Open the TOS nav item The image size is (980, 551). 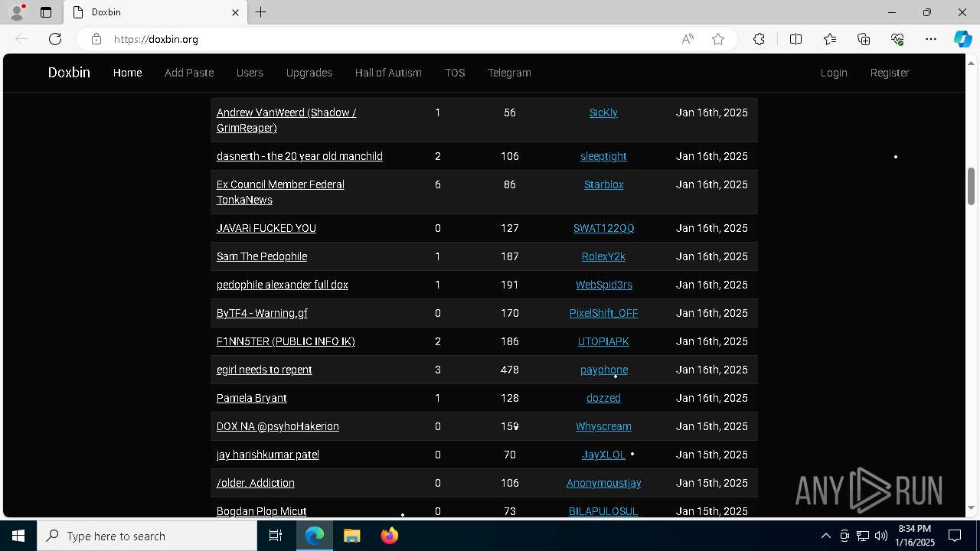click(x=455, y=73)
